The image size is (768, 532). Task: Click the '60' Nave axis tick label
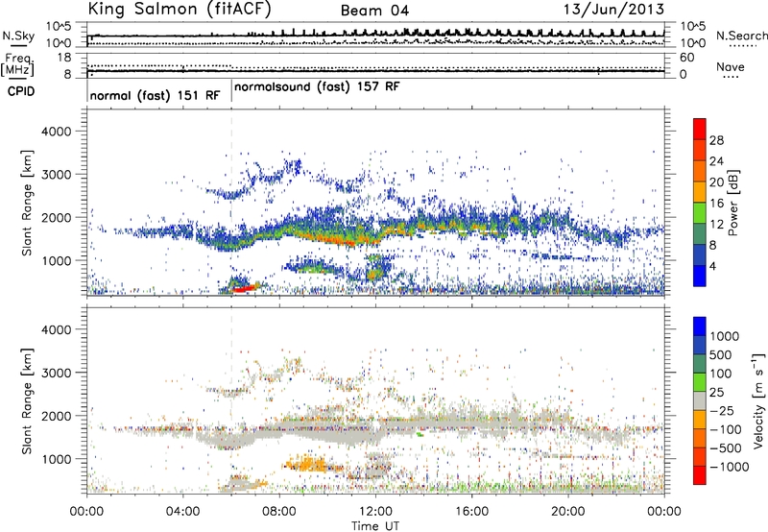tap(687, 58)
